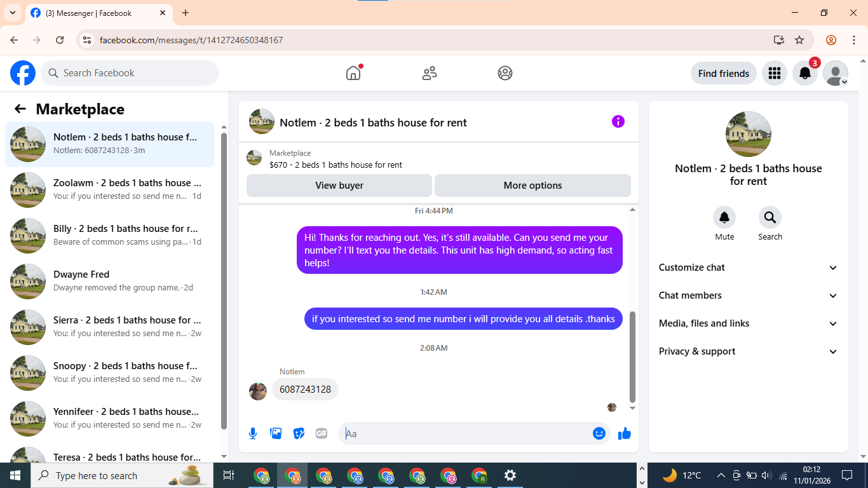The height and width of the screenshot is (488, 868).
Task: Open the Friends icon in top navigation
Action: [x=430, y=73]
